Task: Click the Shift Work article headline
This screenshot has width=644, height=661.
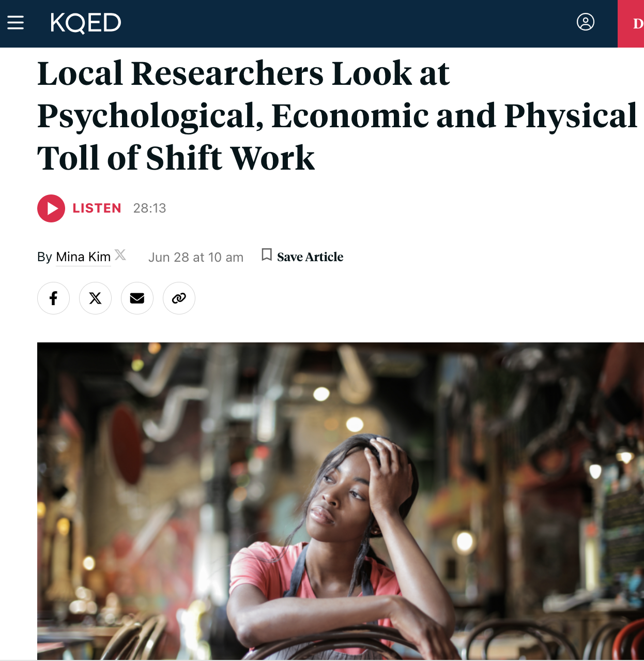Action: coord(337,115)
